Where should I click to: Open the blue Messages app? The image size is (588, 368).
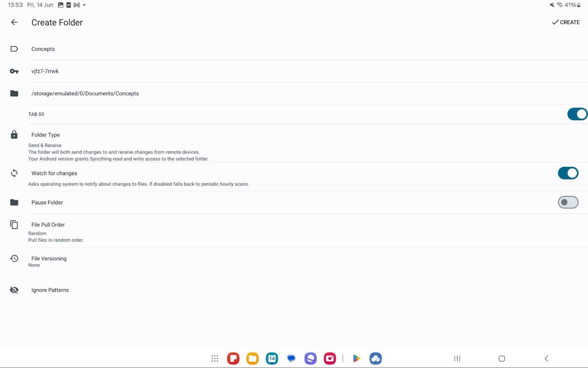tap(291, 358)
